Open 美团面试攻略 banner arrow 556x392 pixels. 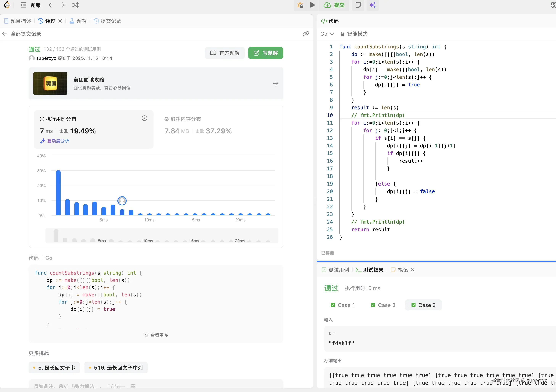tap(276, 83)
